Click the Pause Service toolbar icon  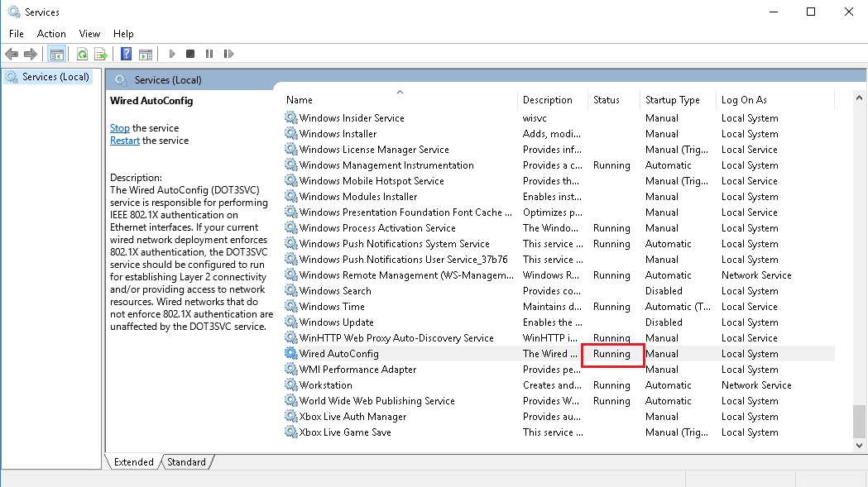209,54
